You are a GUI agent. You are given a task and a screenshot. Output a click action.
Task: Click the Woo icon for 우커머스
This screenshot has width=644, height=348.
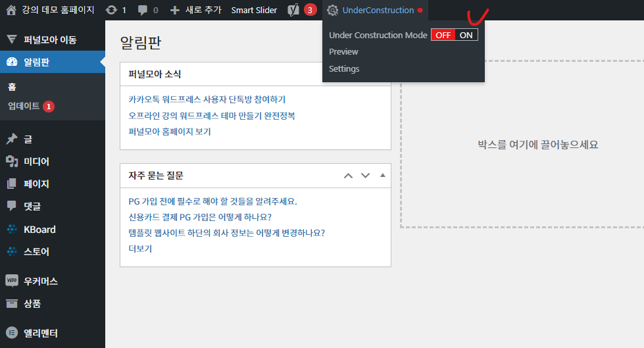[12, 281]
